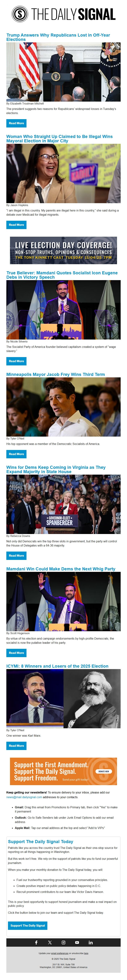The width and height of the screenshot is (127, 980).
Task: Click The Daily Signal logo header
Action: (x=63, y=14)
